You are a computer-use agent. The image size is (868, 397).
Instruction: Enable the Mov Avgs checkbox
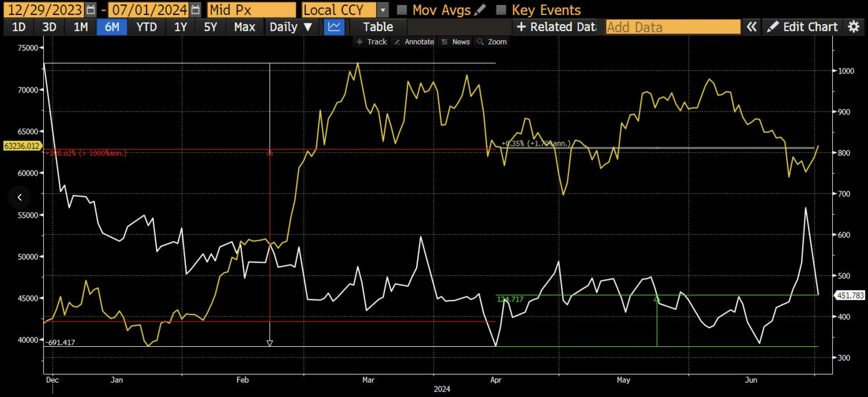click(402, 10)
